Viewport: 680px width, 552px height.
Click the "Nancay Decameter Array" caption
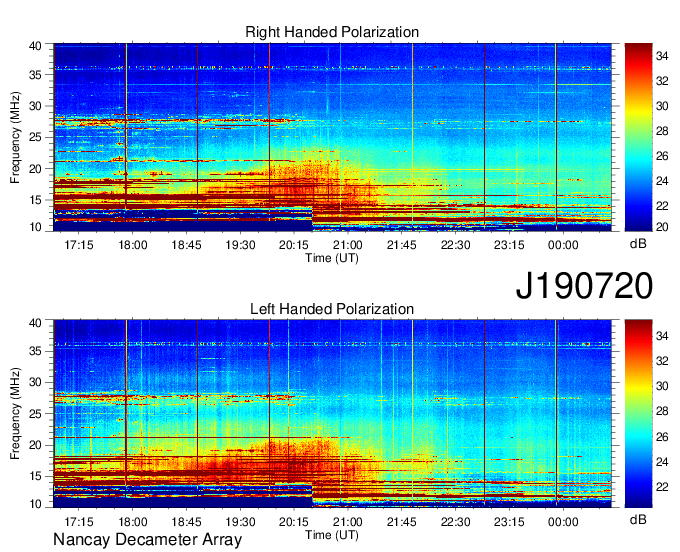click(x=147, y=540)
